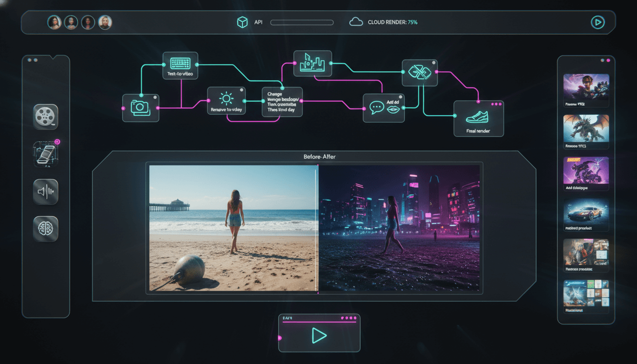Click the API progress bar
This screenshot has height=364, width=637.
301,22
